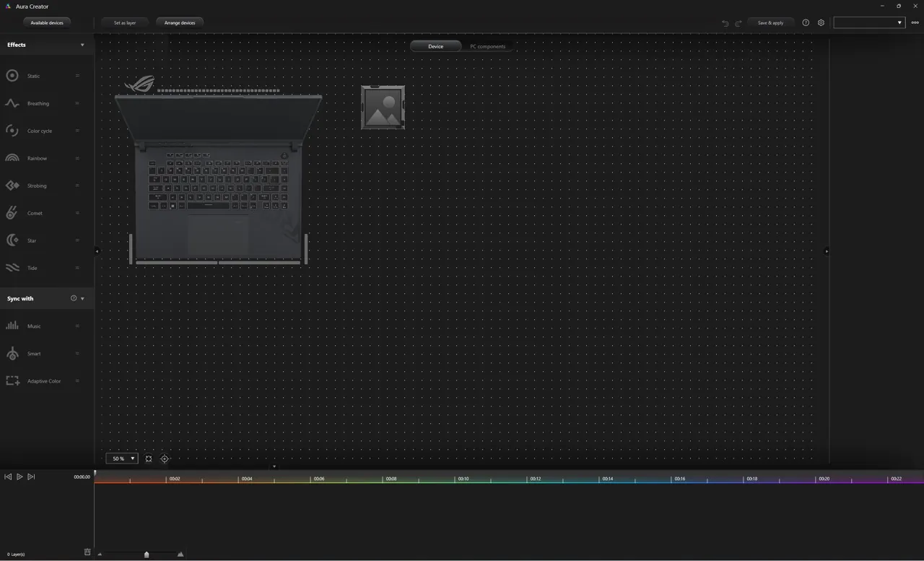Click the Tide effect label text
The height and width of the screenshot is (561, 924).
pyautogui.click(x=32, y=268)
